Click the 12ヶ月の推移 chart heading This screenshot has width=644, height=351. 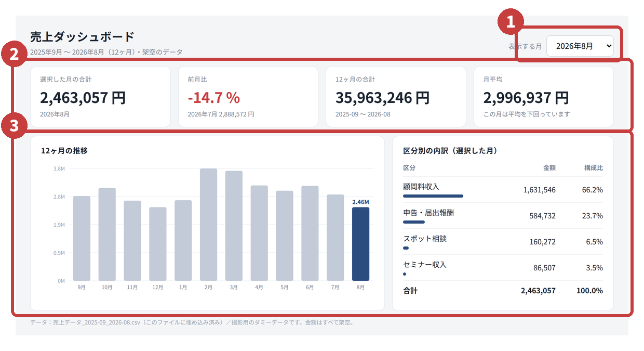click(x=64, y=151)
